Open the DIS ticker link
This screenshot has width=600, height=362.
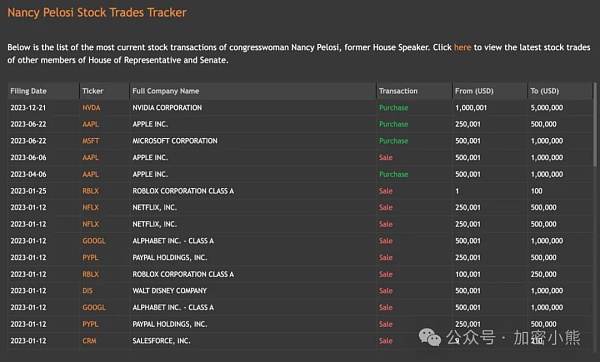[x=87, y=291]
